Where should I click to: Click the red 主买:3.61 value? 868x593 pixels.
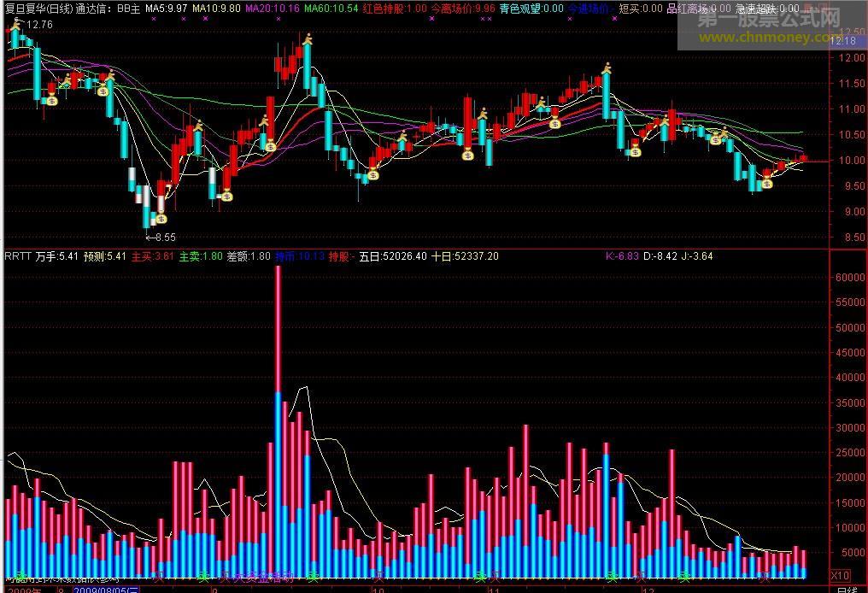153,255
